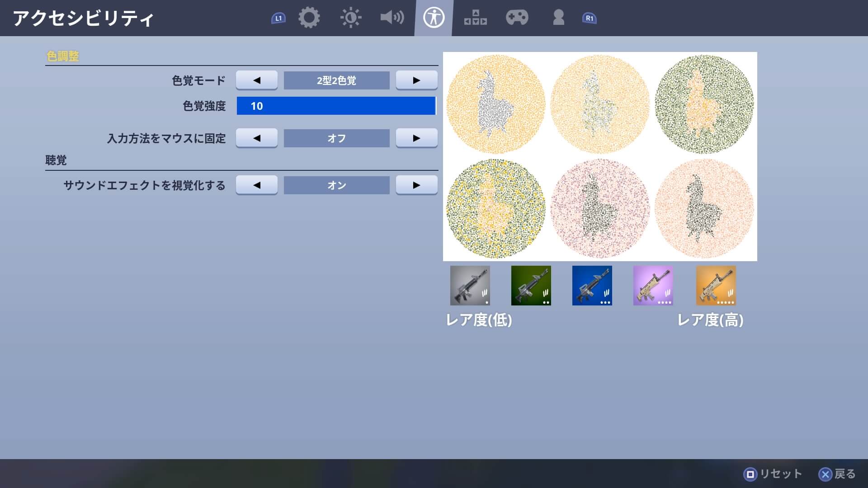868x488 pixels.
Task: Click the 戻る back button
Action: pyautogui.click(x=837, y=474)
